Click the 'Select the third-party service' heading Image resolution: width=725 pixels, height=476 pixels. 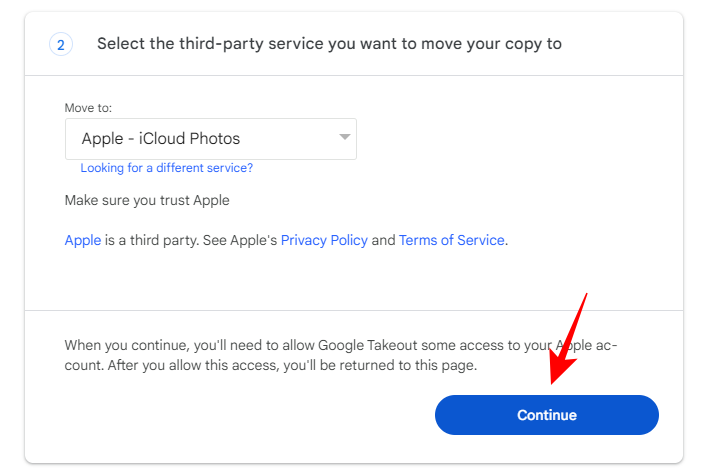point(329,44)
